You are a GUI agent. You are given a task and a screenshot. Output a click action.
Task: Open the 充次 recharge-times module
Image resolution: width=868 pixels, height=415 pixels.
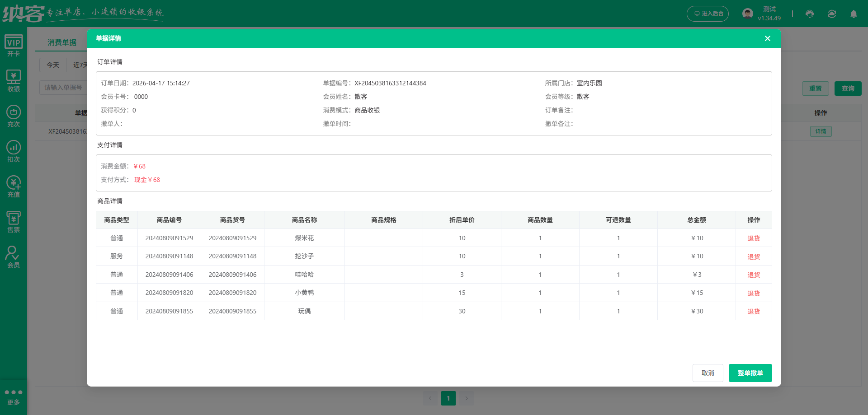tap(13, 115)
